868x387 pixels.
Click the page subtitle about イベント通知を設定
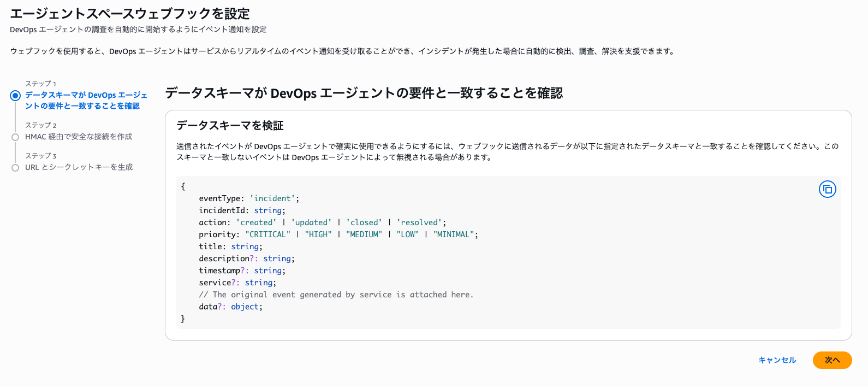138,30
